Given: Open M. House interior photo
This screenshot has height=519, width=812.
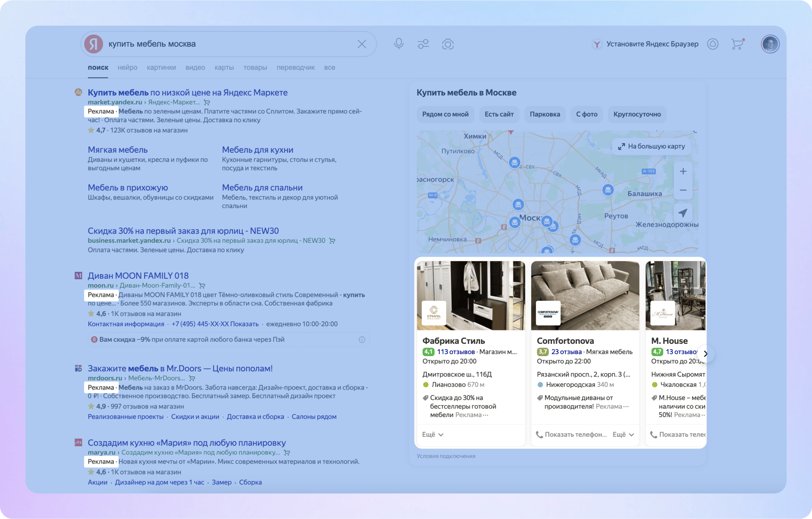Looking at the screenshot, I should [675, 295].
